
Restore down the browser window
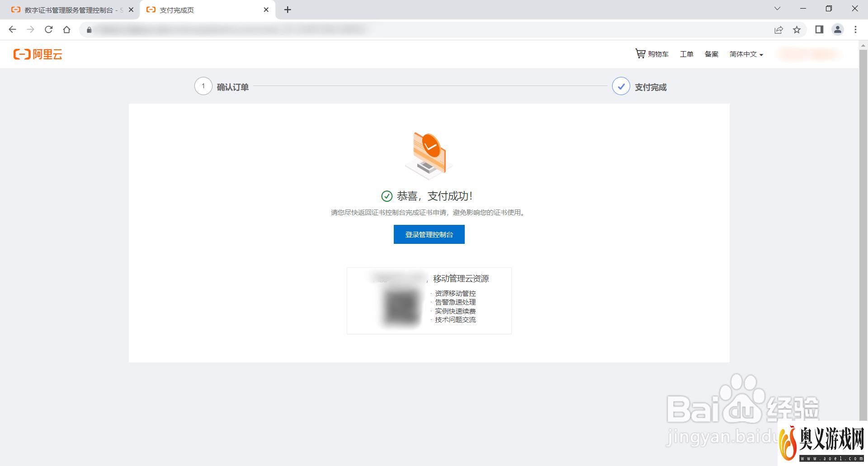click(x=829, y=9)
